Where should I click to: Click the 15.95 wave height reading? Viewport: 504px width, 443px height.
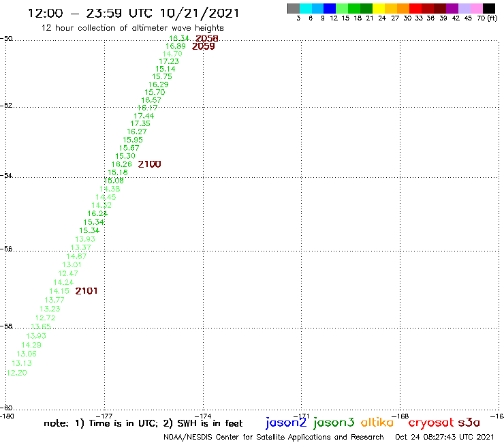133,140
